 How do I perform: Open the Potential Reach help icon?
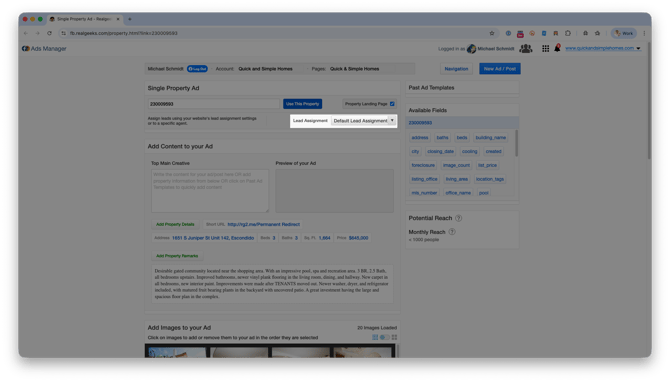458,218
